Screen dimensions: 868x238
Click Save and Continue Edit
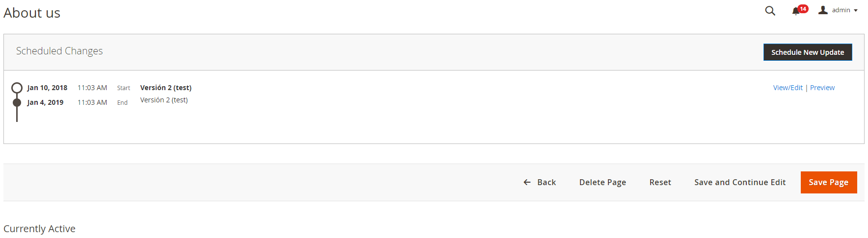pyautogui.click(x=740, y=182)
